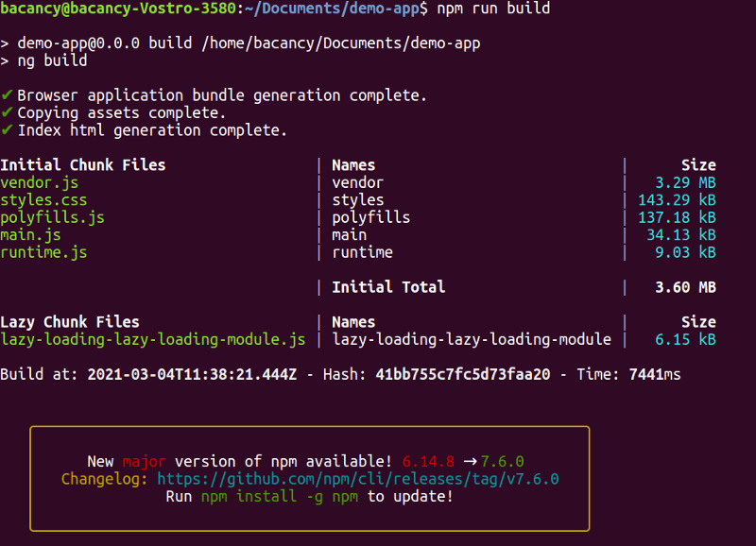The width and height of the screenshot is (756, 546).
Task: Click the 'polyfills' name in Names column
Action: [x=370, y=217]
